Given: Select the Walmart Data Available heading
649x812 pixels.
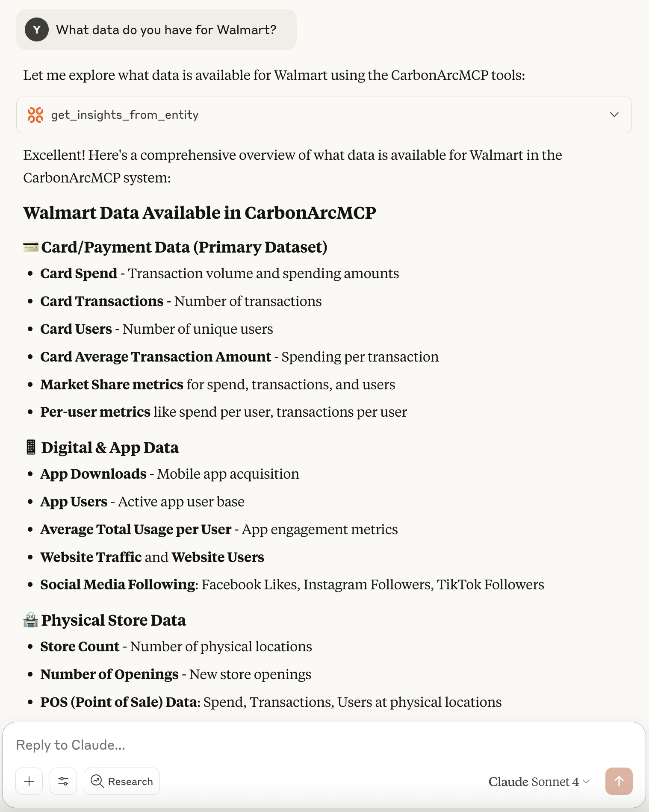Looking at the screenshot, I should point(200,213).
